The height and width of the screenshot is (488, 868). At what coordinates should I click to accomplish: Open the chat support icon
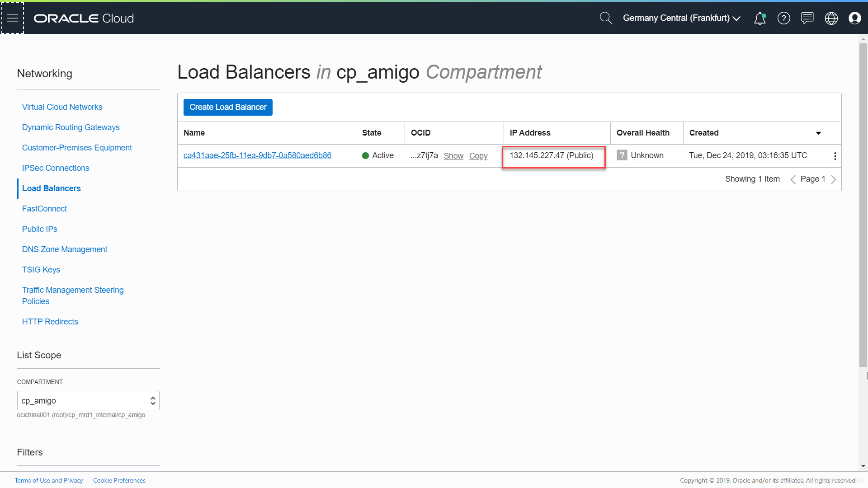tap(807, 18)
